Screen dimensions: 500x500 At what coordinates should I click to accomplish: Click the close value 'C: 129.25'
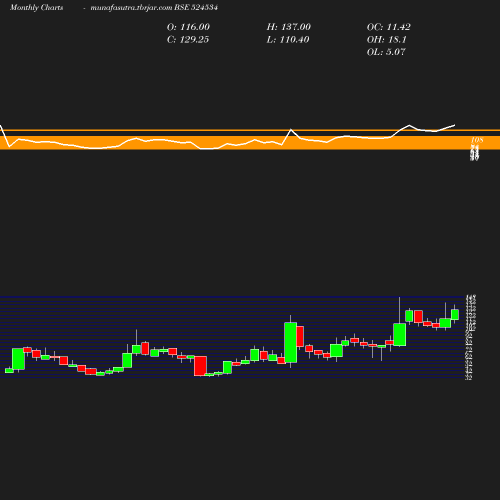tap(188, 40)
